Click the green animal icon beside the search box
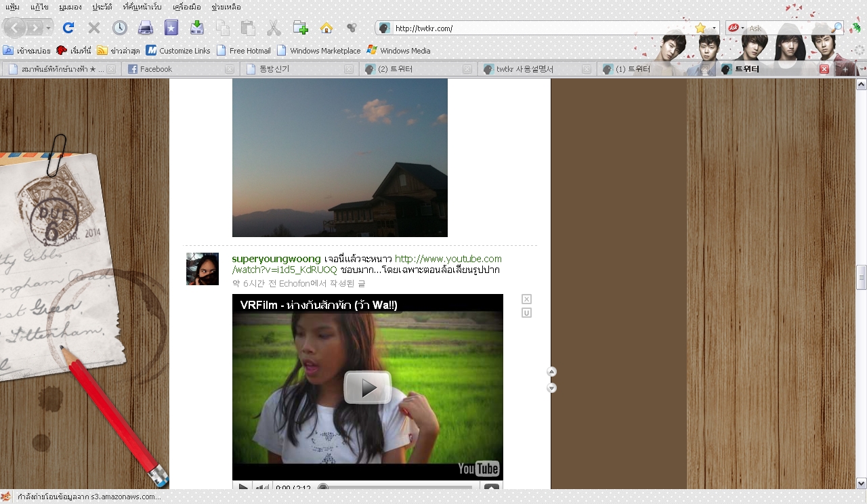The image size is (867, 504). tap(856, 28)
